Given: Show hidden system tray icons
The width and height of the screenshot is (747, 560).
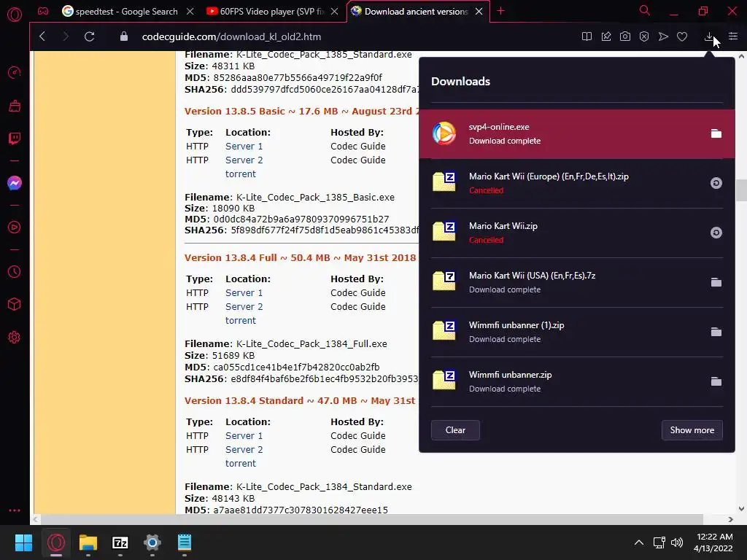Looking at the screenshot, I should [639, 542].
